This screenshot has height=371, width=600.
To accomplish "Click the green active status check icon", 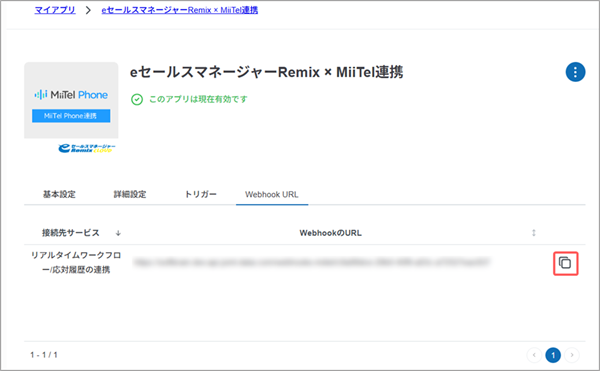I will [137, 99].
